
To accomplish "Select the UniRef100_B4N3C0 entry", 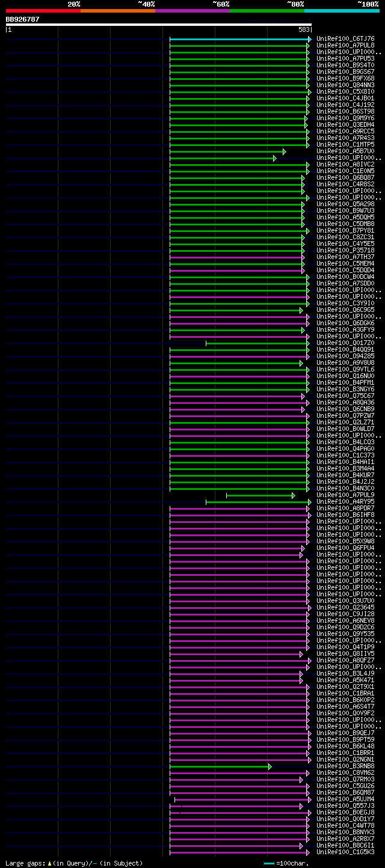I will (x=345, y=488).
